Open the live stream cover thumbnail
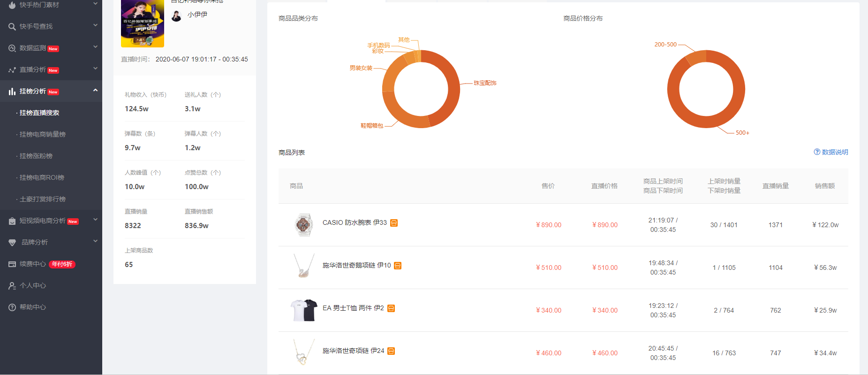Image resolution: width=868 pixels, height=375 pixels. pyautogui.click(x=143, y=23)
